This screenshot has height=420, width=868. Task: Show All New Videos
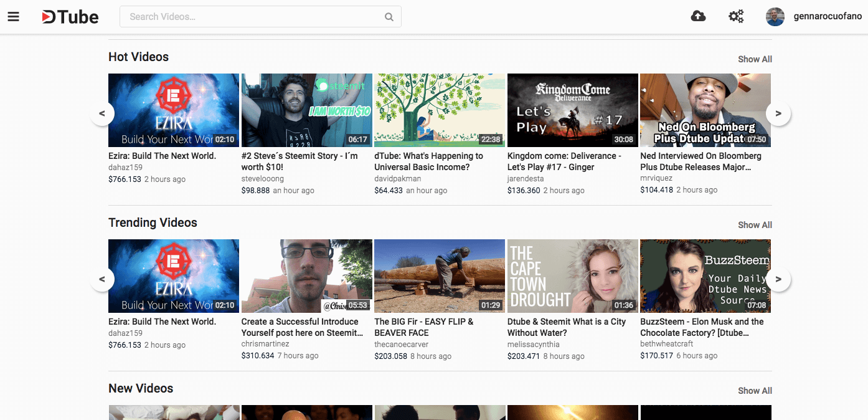(755, 391)
